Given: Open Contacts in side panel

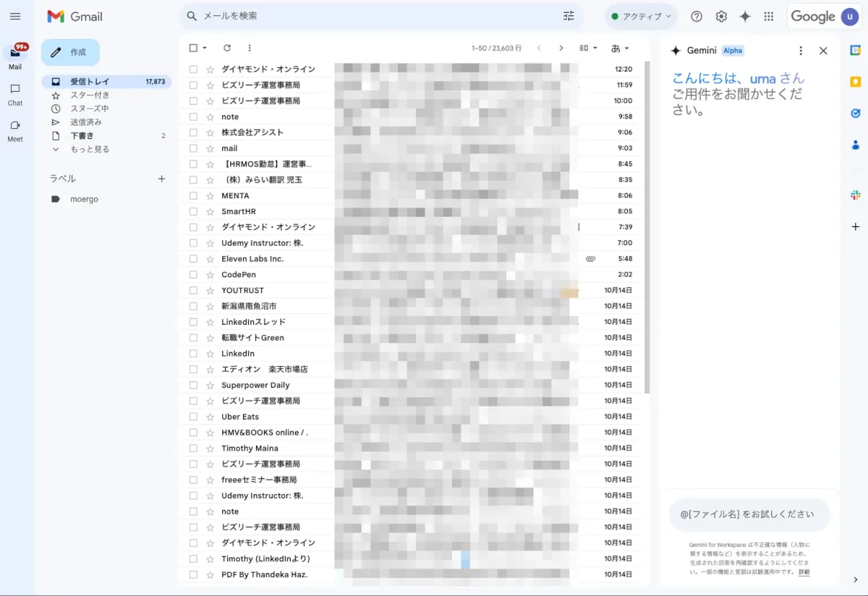Looking at the screenshot, I should 855,145.
